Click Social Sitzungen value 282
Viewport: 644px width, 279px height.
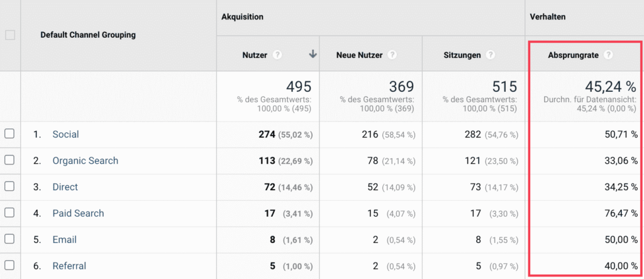(472, 134)
